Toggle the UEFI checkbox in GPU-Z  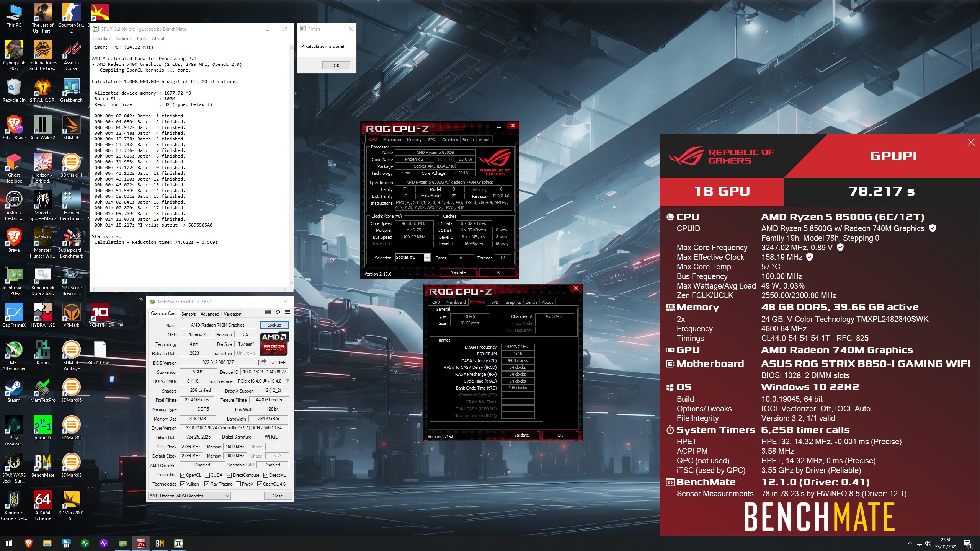tap(273, 363)
